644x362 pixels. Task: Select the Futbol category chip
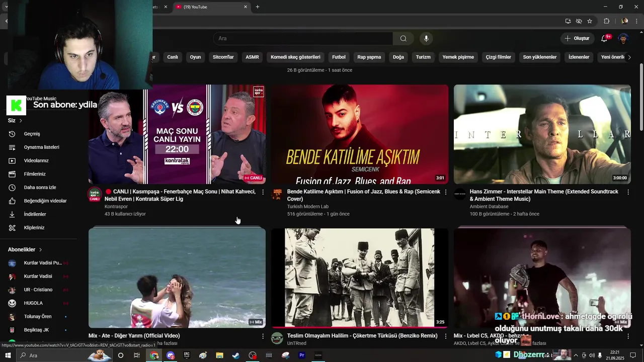coord(339,57)
